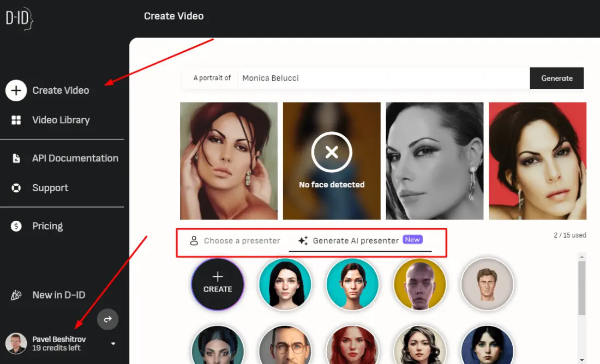Click scrollbar up arrow in presenter list

(581, 257)
